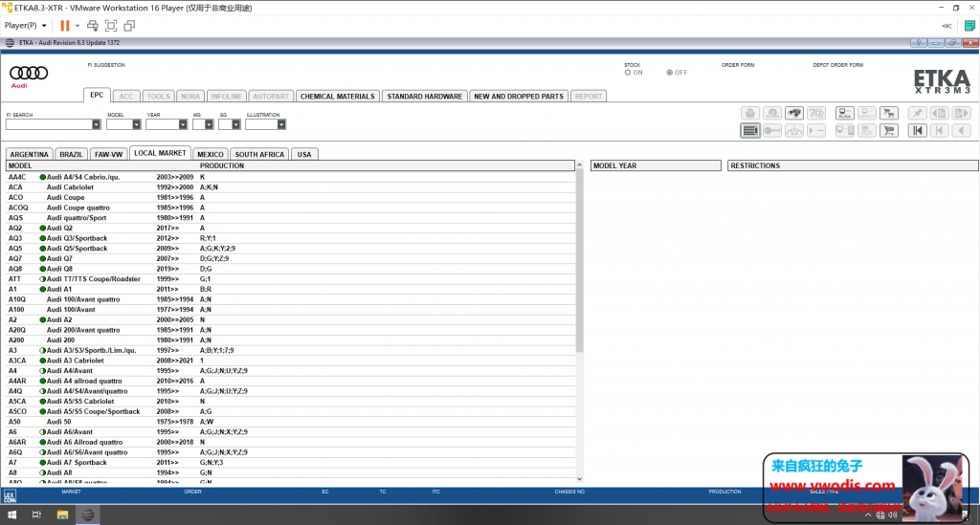
Task: Click the pushpin icon
Action: coord(917,113)
